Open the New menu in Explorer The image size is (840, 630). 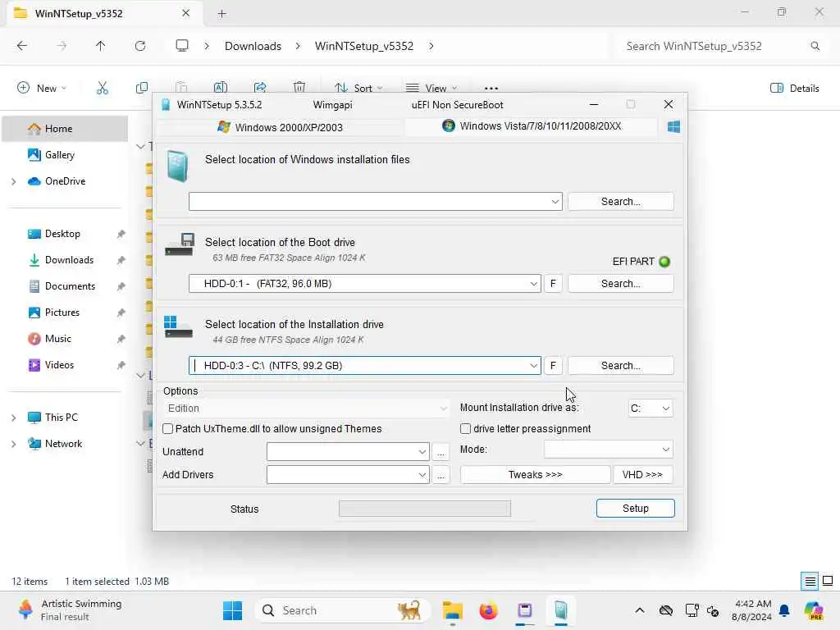(42, 88)
